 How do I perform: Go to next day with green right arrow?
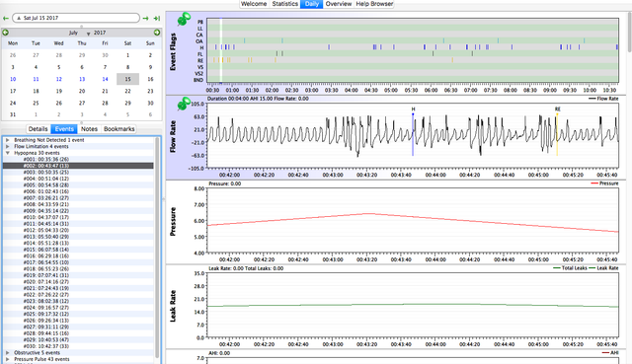[145, 18]
